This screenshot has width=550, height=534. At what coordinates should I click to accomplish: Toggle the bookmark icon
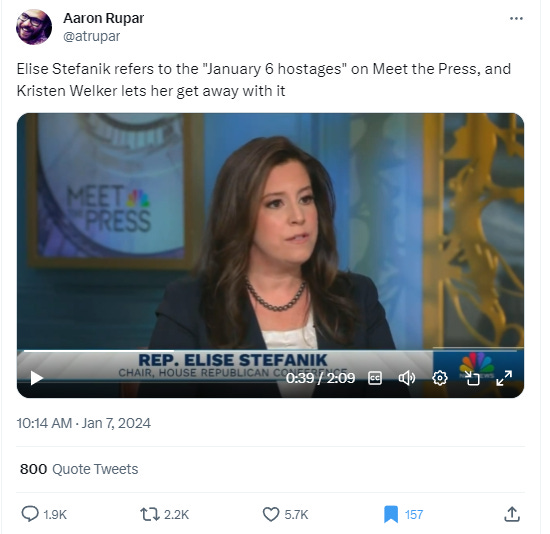[x=391, y=514]
